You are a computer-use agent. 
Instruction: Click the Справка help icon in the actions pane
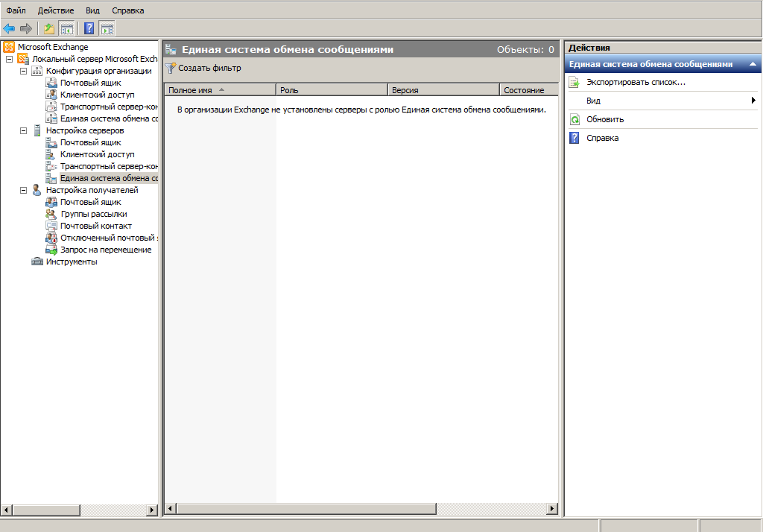pos(574,139)
